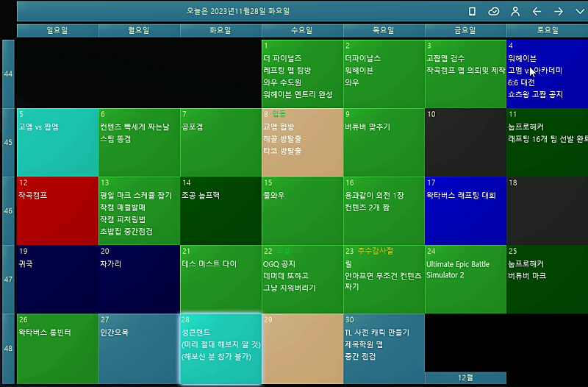Click the mobile device icon in header
Image resolution: width=588 pixels, height=387 pixels.
point(472,11)
